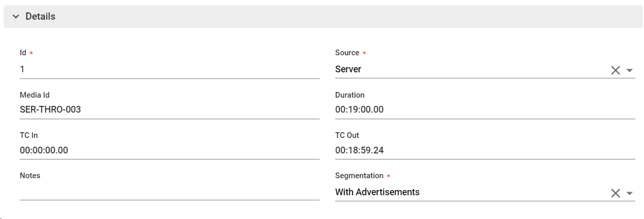
Task: Click the Duration label text
Action: point(350,95)
